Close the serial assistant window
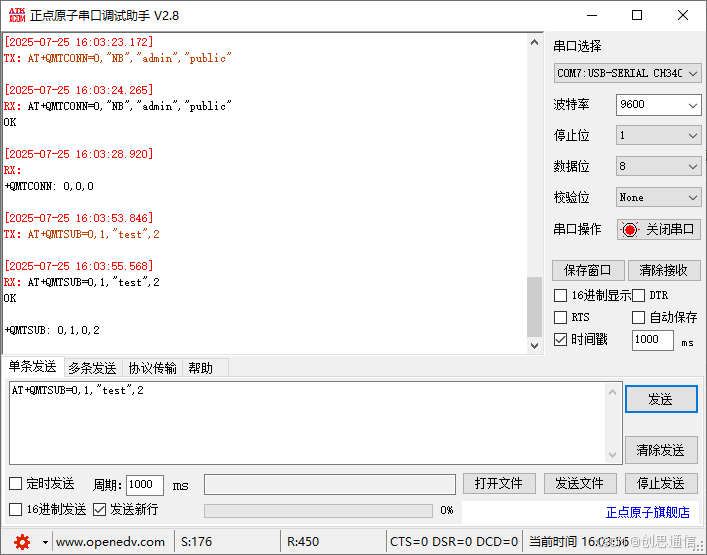The width and height of the screenshot is (707, 555). (683, 15)
